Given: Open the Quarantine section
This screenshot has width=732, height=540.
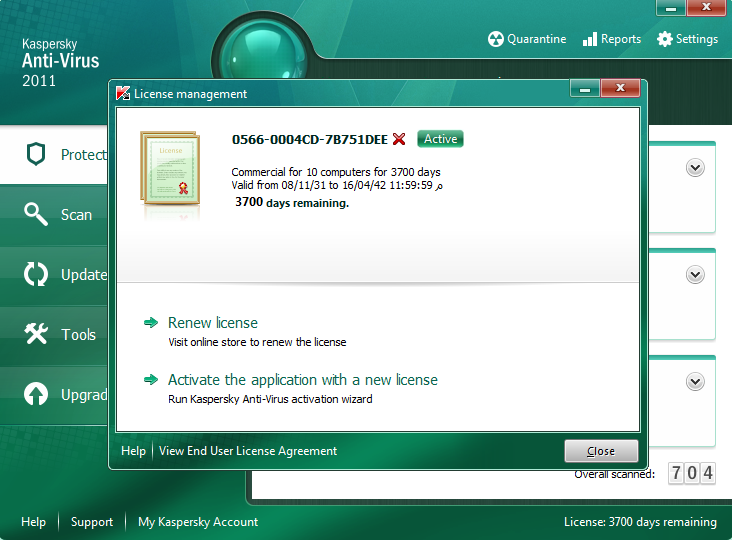Looking at the screenshot, I should [x=527, y=39].
